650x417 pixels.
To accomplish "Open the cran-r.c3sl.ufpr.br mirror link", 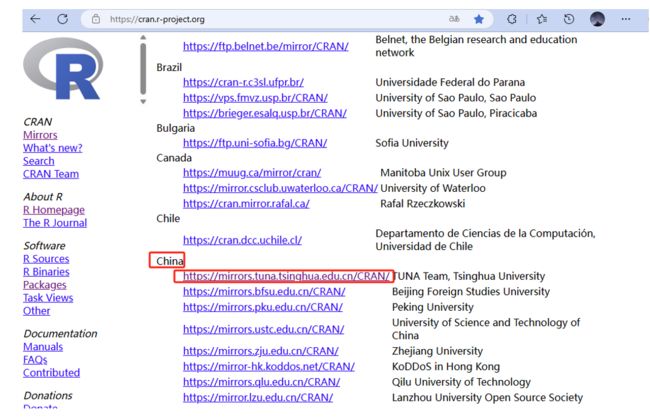I will click(243, 82).
